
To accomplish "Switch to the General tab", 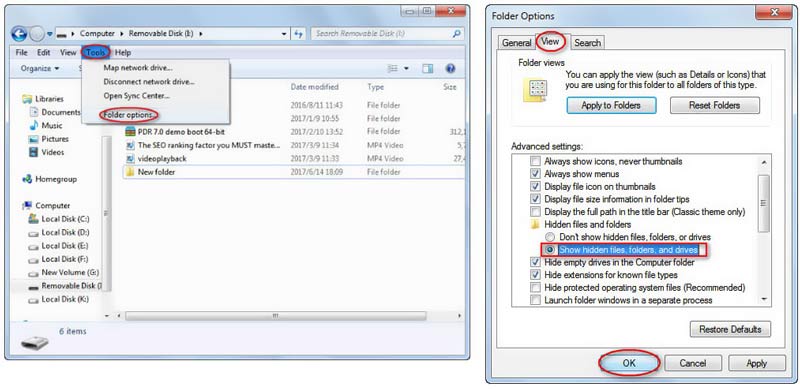I will [x=517, y=43].
